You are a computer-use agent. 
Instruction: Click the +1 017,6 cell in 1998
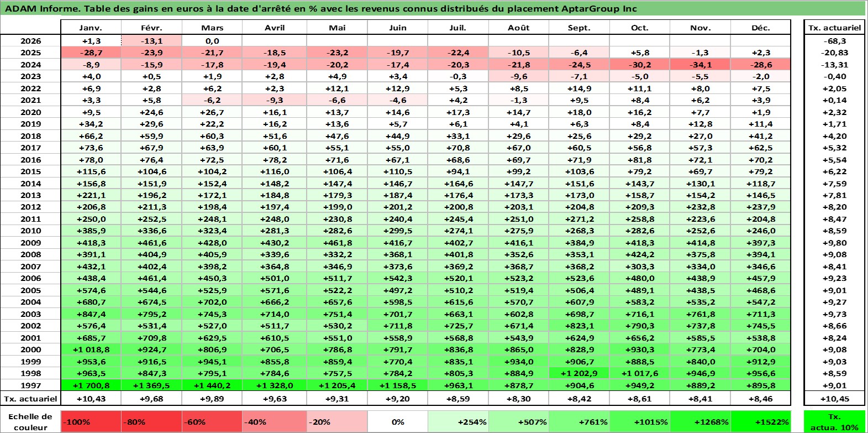click(x=639, y=373)
